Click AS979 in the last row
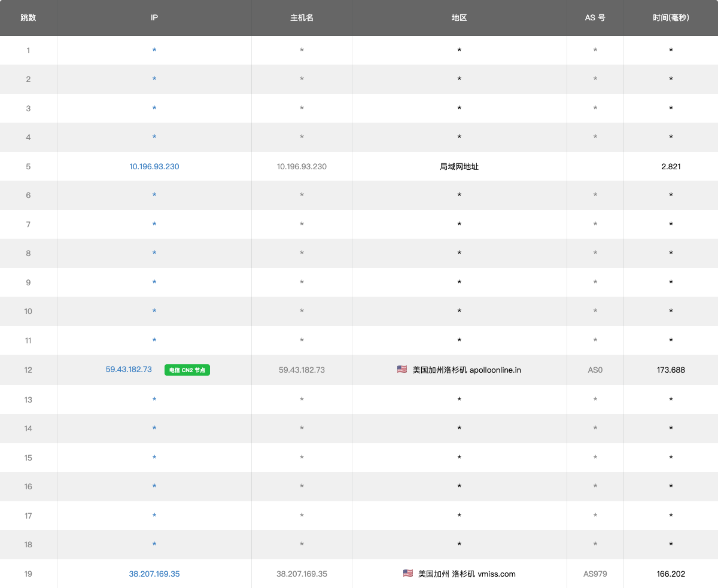This screenshot has width=718, height=588. click(x=595, y=574)
